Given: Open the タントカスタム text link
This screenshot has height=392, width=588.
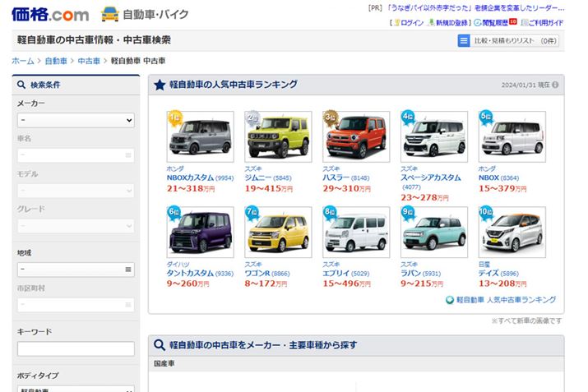Looking at the screenshot, I should coord(190,273).
